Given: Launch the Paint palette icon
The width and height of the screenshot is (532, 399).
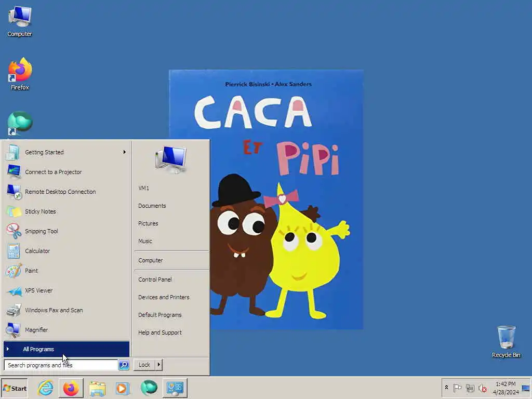Looking at the screenshot, I should (14, 271).
